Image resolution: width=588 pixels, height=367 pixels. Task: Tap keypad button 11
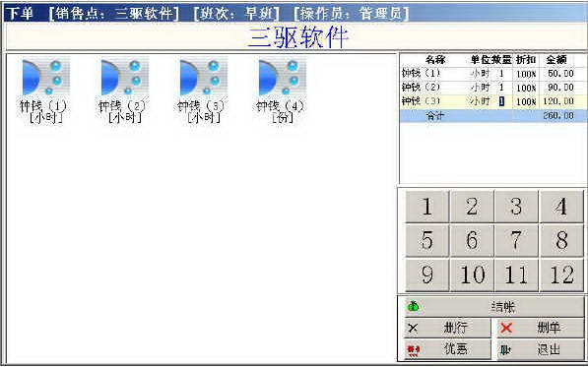click(516, 275)
